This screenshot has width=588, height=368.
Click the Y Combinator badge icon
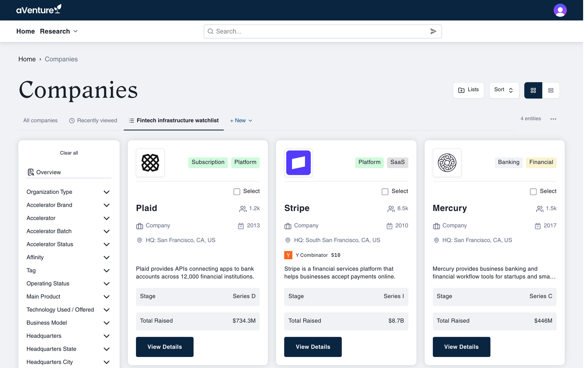point(288,255)
